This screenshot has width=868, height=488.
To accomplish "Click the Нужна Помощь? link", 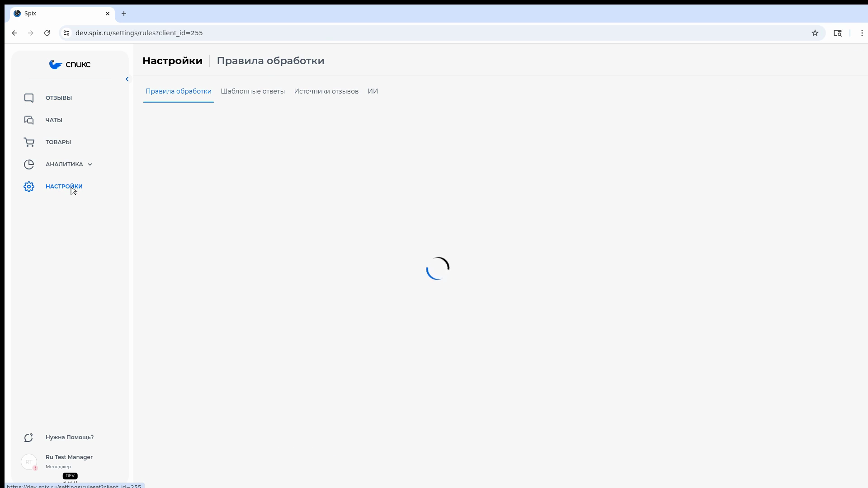I will click(x=70, y=437).
